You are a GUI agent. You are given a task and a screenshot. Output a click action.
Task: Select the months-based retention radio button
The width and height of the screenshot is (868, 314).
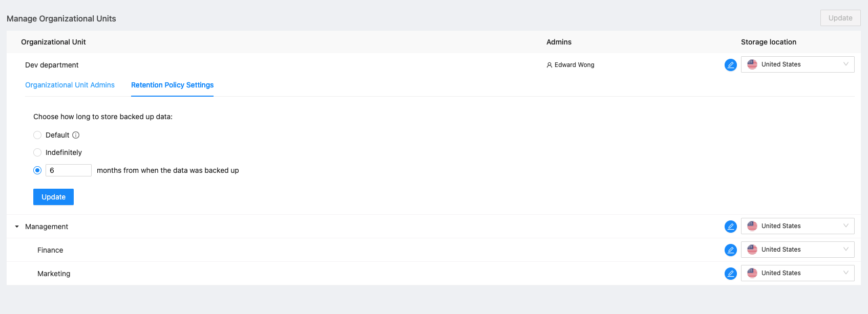coord(37,170)
